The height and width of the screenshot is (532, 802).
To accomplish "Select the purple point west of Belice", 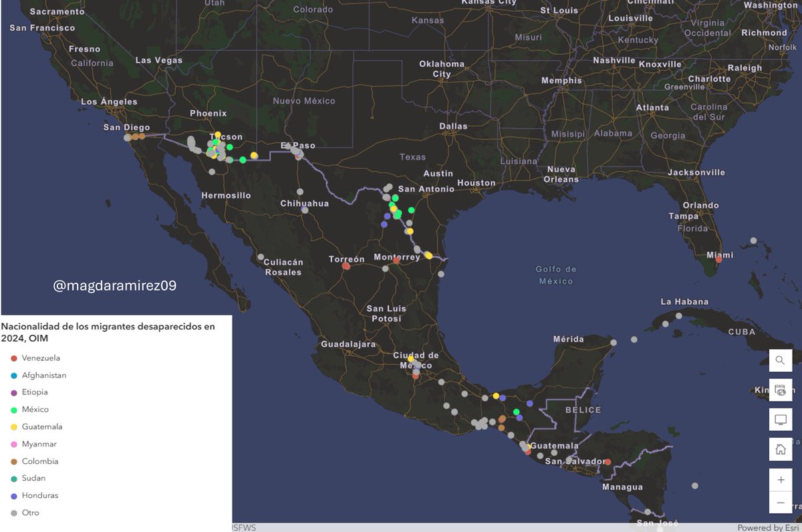I will tap(529, 404).
